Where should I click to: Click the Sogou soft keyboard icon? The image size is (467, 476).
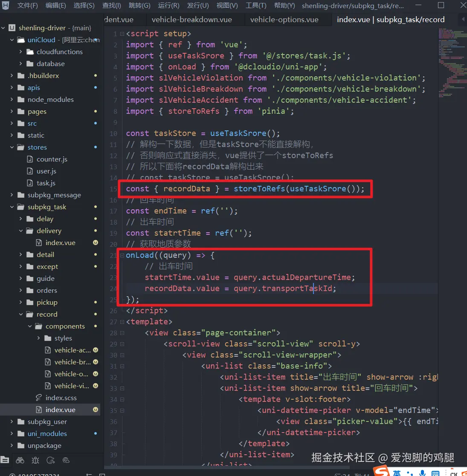435,473
